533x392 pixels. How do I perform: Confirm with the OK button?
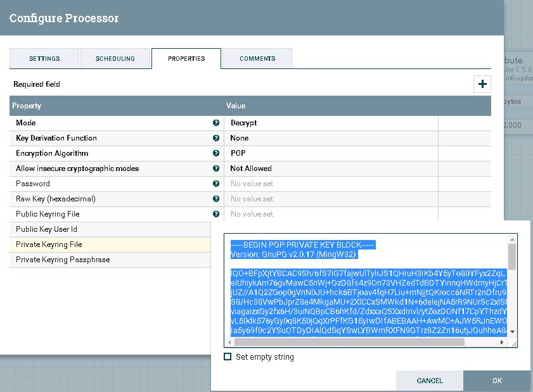pyautogui.click(x=497, y=381)
